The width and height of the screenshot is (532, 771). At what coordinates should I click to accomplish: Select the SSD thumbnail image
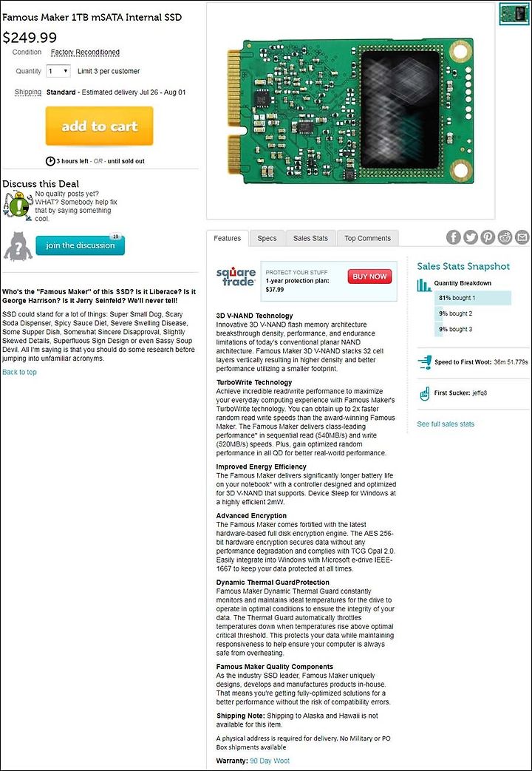(514, 13)
